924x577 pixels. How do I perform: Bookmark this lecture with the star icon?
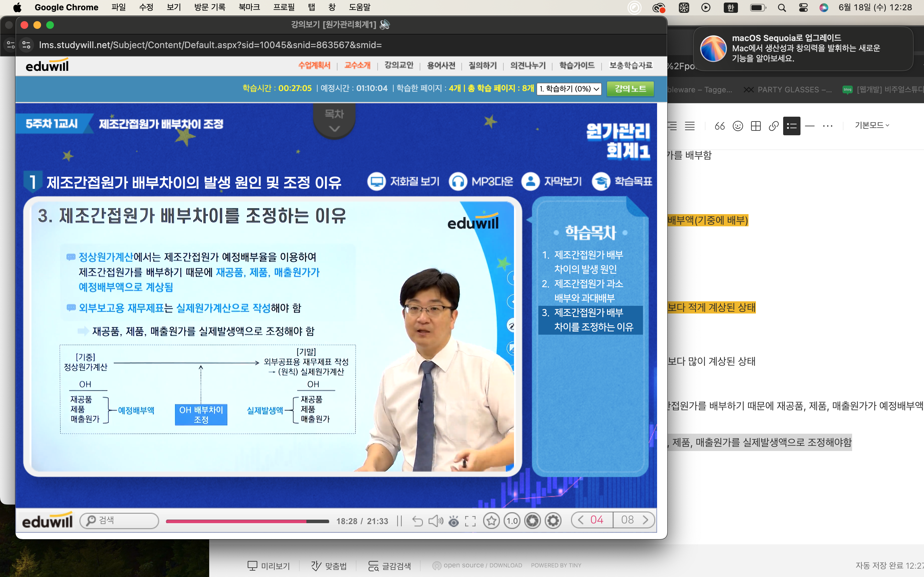point(492,521)
